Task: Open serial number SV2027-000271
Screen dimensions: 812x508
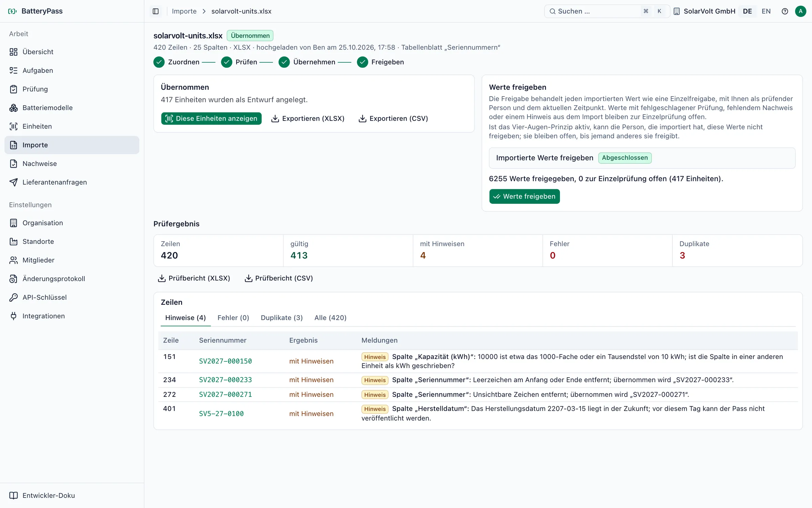Action: pyautogui.click(x=225, y=395)
